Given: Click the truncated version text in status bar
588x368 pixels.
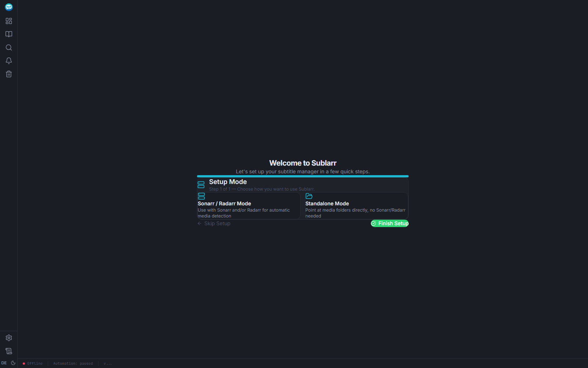Looking at the screenshot, I should coord(108,364).
